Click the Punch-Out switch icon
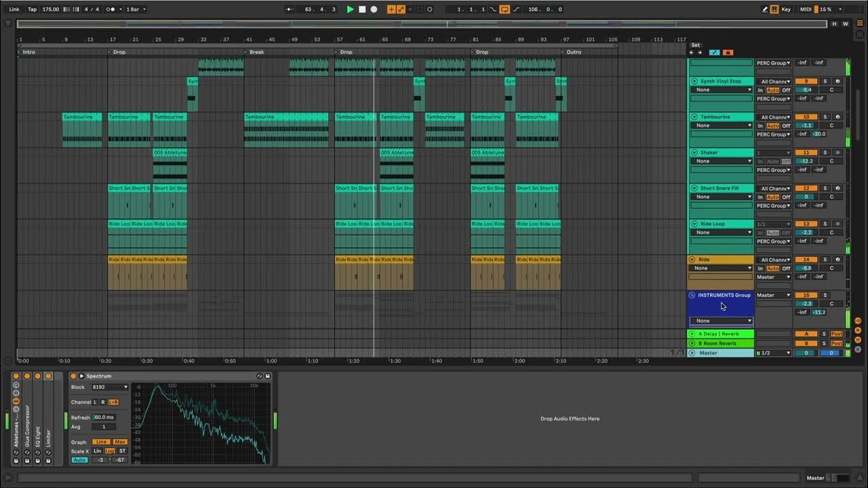This screenshot has height=488, width=868. (516, 9)
